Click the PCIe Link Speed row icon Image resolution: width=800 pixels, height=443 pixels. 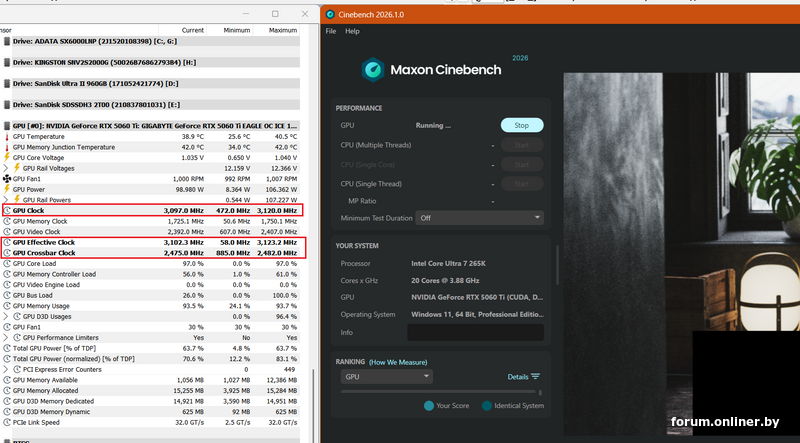point(7,422)
